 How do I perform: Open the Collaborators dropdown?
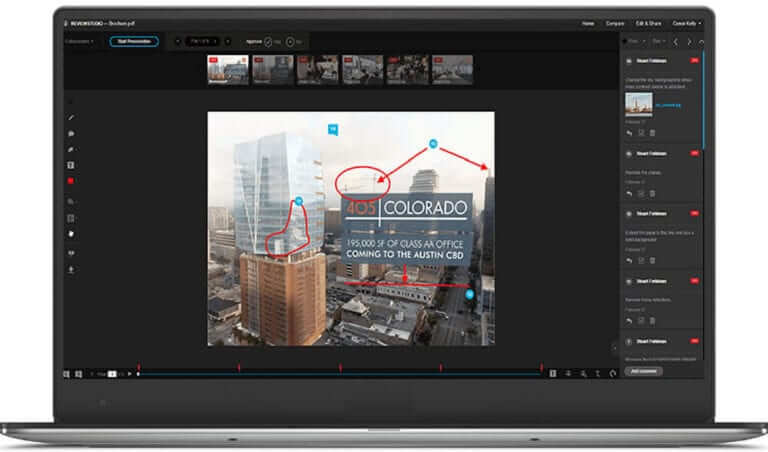pos(81,41)
